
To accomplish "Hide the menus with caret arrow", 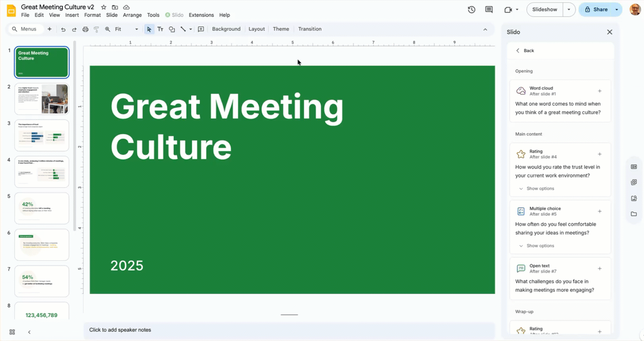I will (485, 30).
